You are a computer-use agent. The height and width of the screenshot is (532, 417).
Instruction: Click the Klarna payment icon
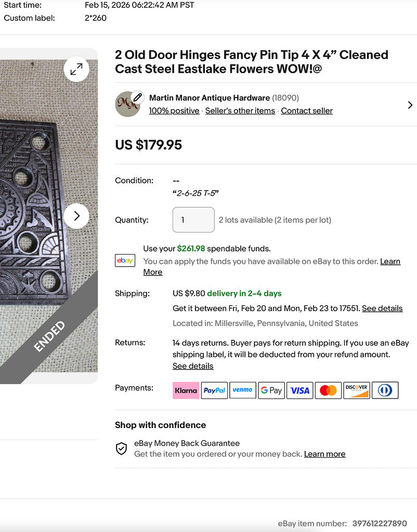point(186,390)
